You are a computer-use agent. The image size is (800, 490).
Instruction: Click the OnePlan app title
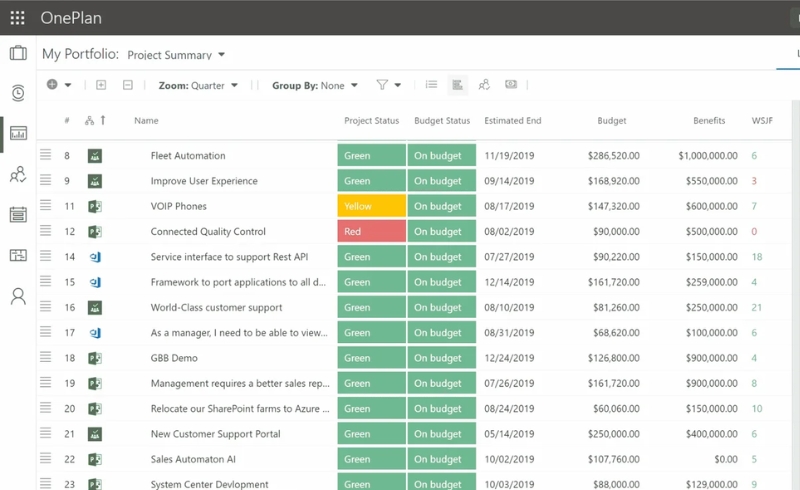[x=71, y=18]
